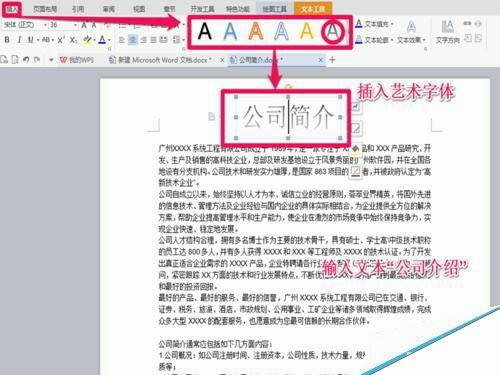The image size is (500, 375).
Task: Switch to 新建 Microsoft Word 文档.docx tab
Action: point(161,60)
